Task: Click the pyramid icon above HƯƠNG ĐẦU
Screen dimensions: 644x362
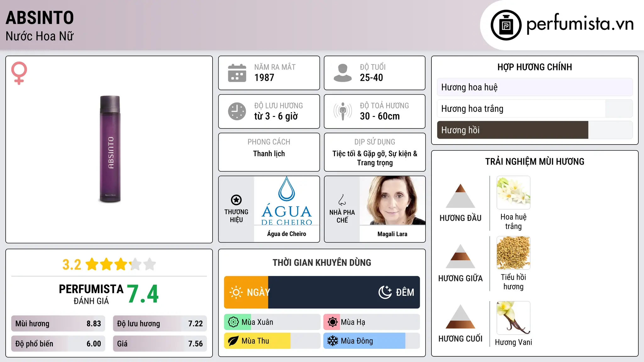Action: click(x=460, y=196)
